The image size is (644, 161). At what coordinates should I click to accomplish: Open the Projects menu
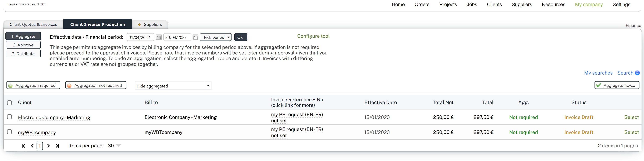point(448,5)
